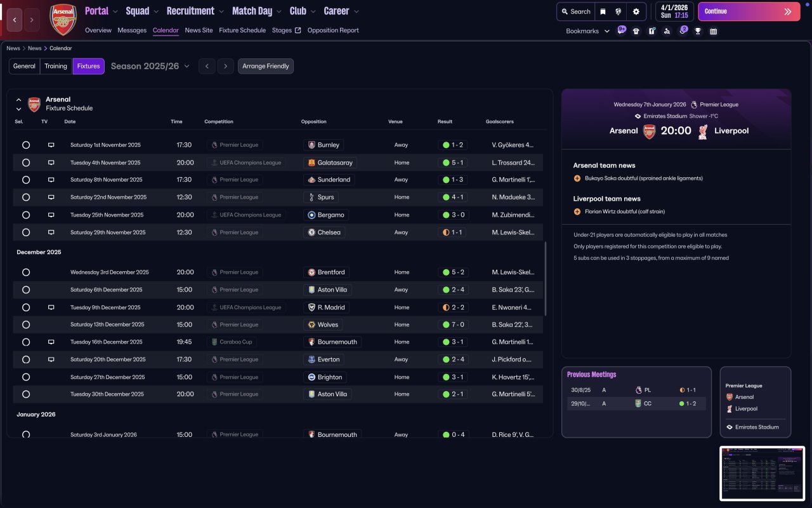Open the Recruitment dropdown menu
812x508 pixels.
195,11
